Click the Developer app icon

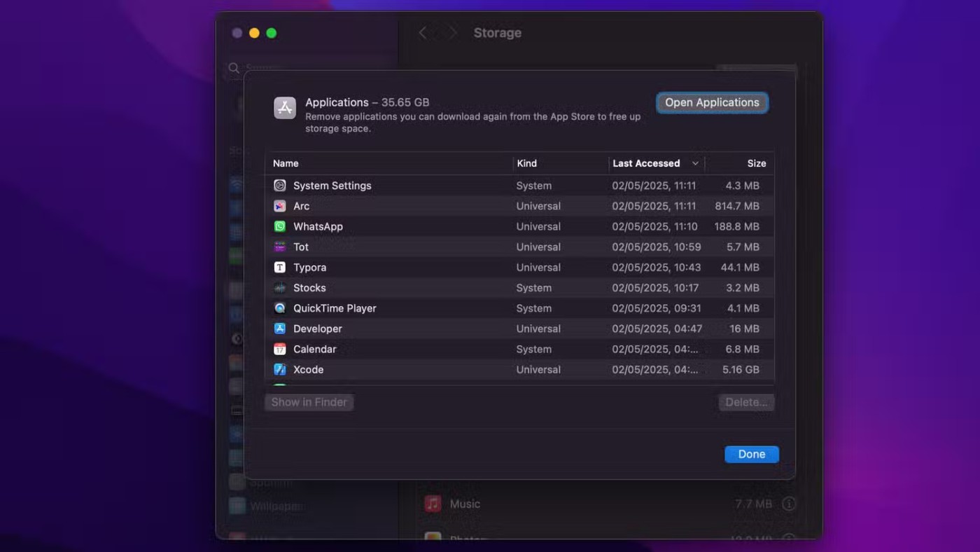point(280,329)
